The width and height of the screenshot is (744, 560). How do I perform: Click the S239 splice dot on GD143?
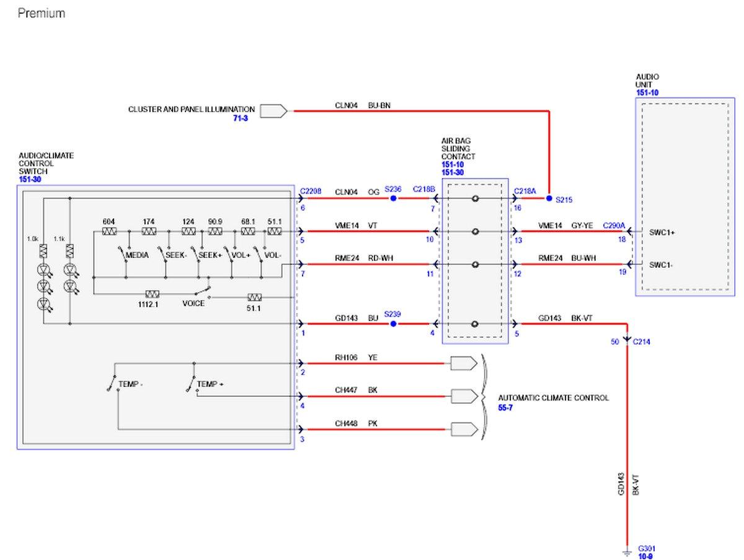pyautogui.click(x=393, y=324)
